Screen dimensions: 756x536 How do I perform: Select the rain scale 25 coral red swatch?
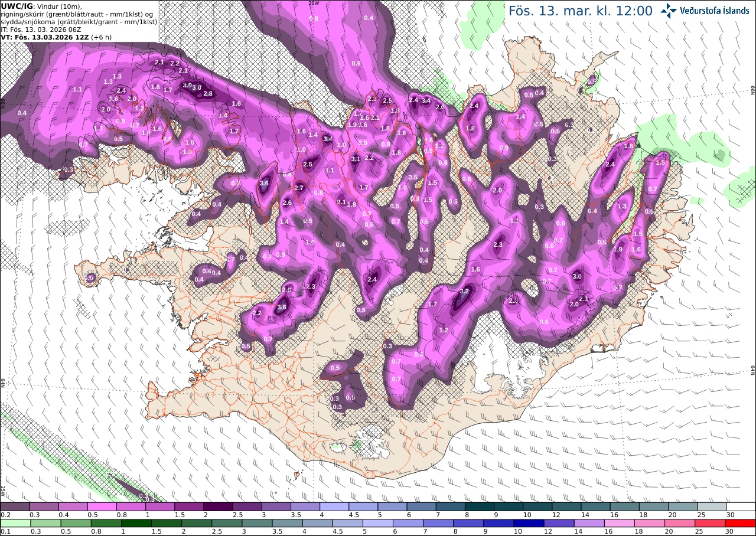pos(711,523)
